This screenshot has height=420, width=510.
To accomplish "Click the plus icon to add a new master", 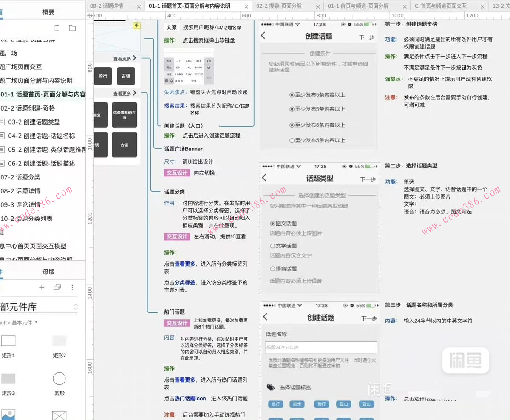I will (41, 287).
